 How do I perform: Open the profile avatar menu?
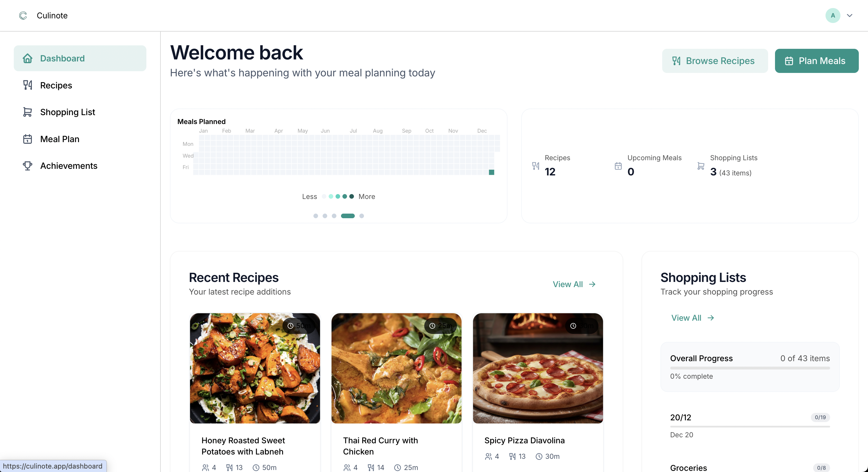click(832, 15)
